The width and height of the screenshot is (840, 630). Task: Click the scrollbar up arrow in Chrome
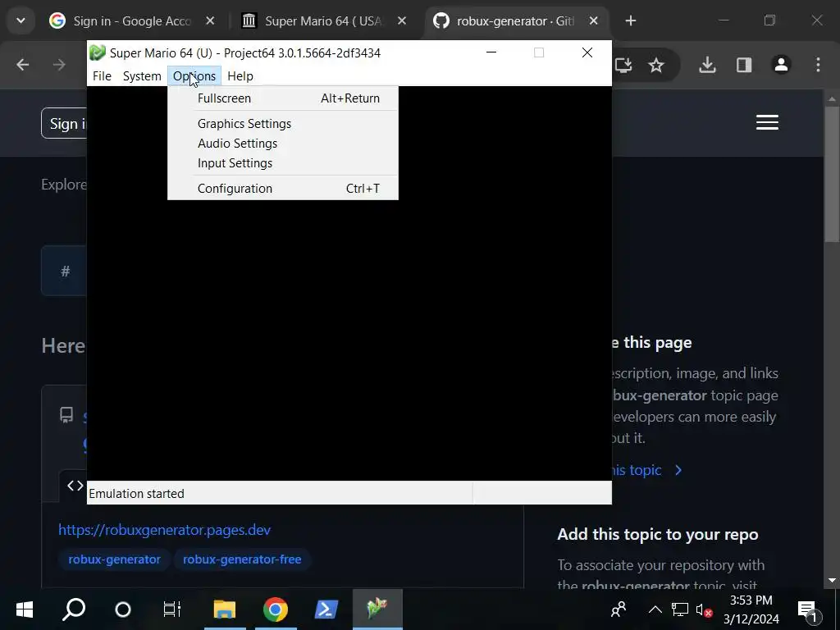click(x=832, y=98)
